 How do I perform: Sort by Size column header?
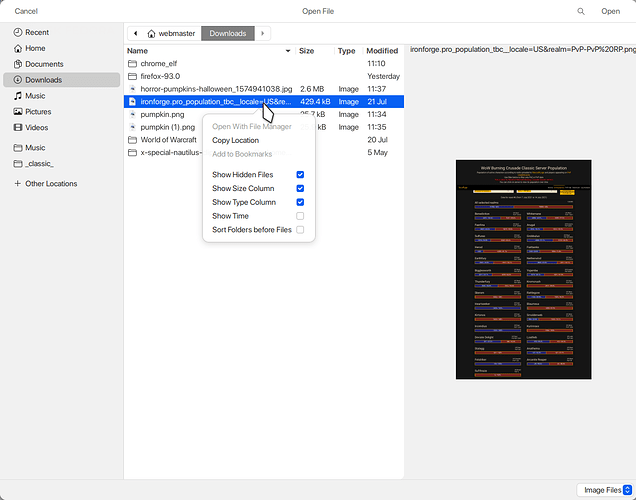click(307, 51)
